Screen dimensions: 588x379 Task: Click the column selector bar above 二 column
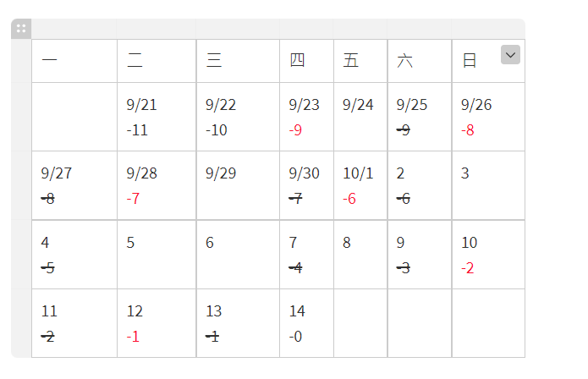(x=156, y=29)
